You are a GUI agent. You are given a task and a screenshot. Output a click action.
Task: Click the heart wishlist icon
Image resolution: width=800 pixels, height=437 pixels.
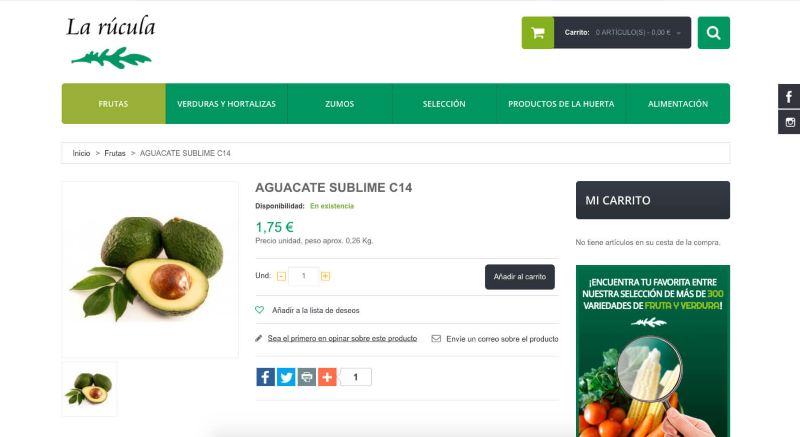[x=259, y=310]
